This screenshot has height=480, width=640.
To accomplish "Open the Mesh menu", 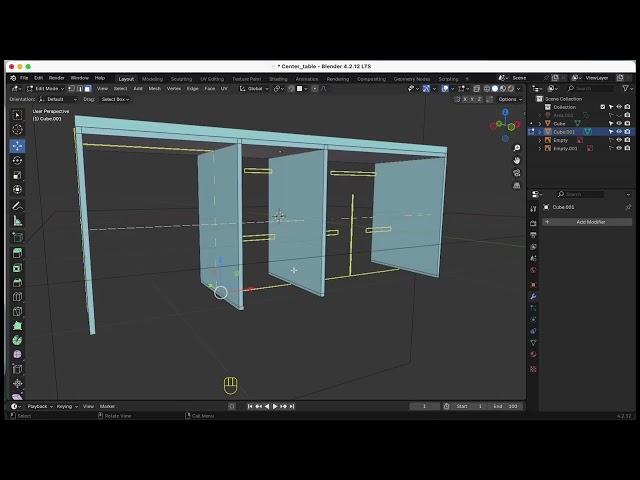I will (x=154, y=89).
